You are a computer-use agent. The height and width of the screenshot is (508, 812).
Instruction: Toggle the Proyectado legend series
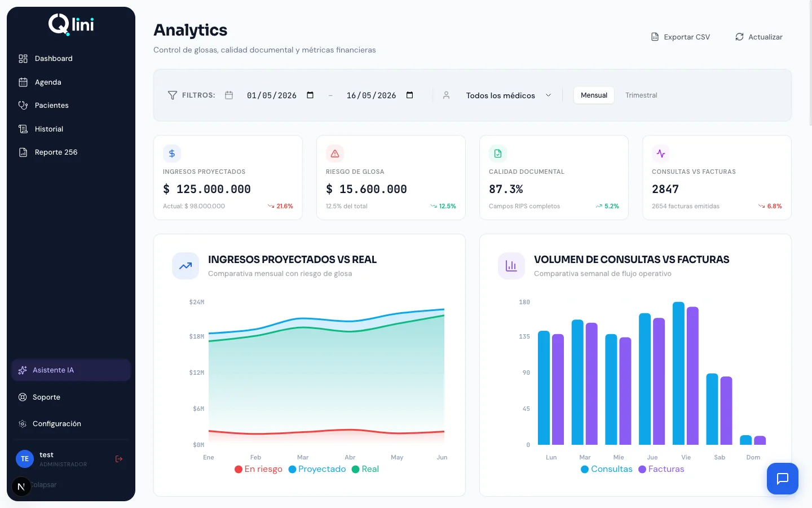317,469
